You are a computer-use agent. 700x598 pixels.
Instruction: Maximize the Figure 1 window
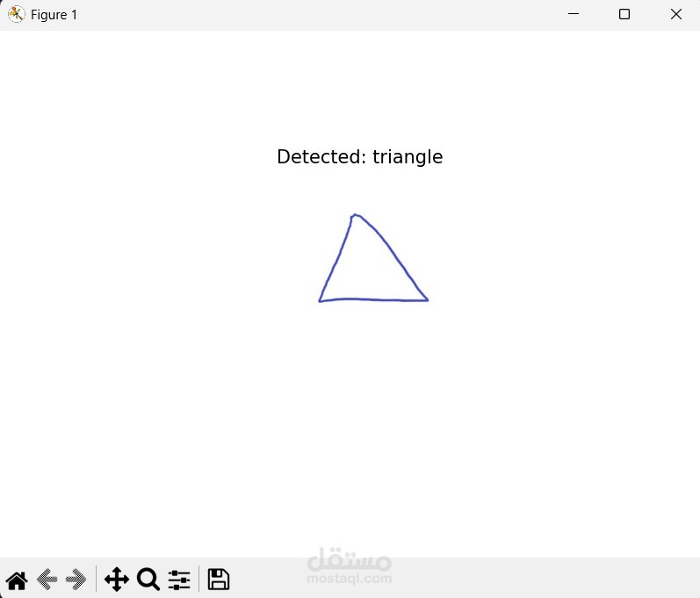click(624, 14)
